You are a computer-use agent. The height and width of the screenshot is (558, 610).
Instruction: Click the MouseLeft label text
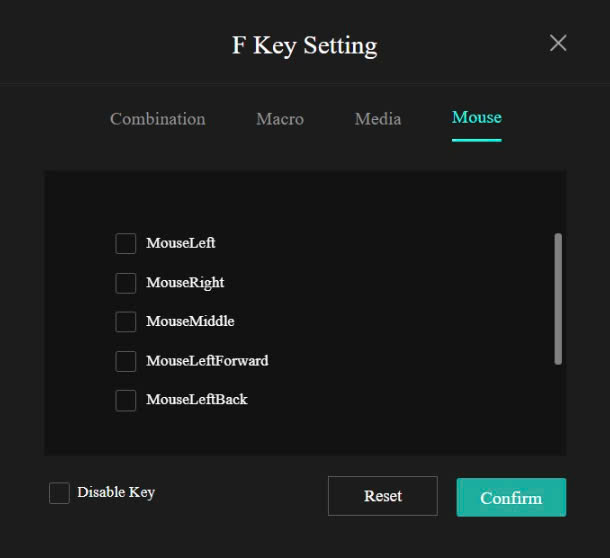(181, 243)
